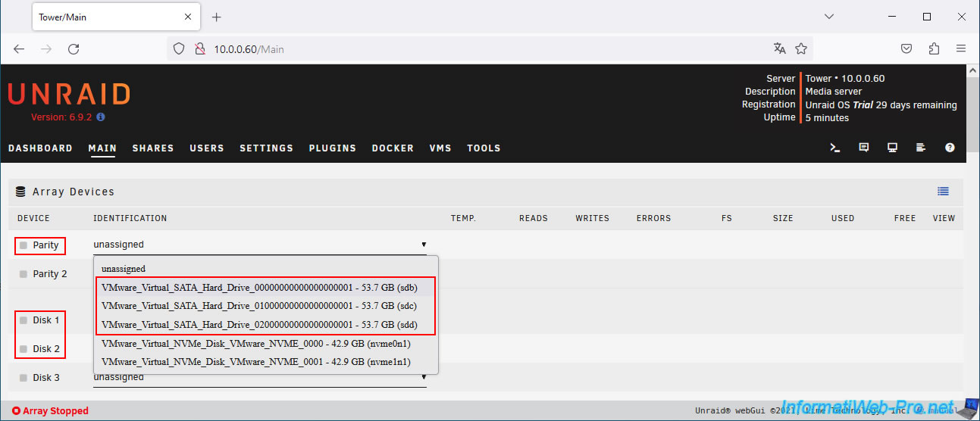Select the SATA drive ending in (sdb)
The width and height of the screenshot is (980, 421).
point(258,288)
